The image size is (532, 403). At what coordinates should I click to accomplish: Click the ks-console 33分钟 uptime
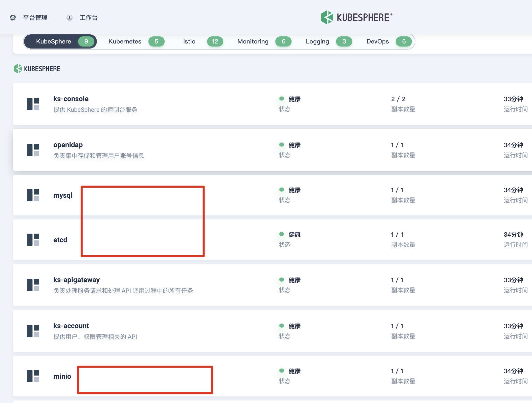[513, 99]
